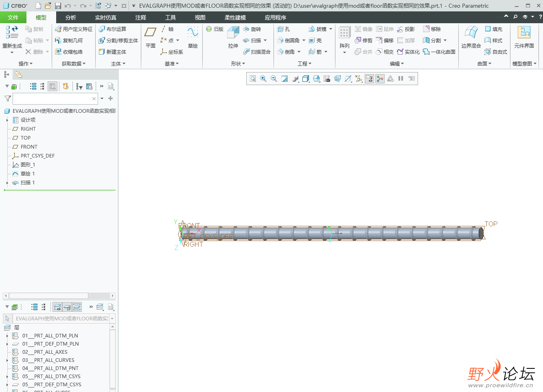Image resolution: width=543 pixels, height=392 pixels.
Task: Click the Refit view icon
Action: (253, 79)
